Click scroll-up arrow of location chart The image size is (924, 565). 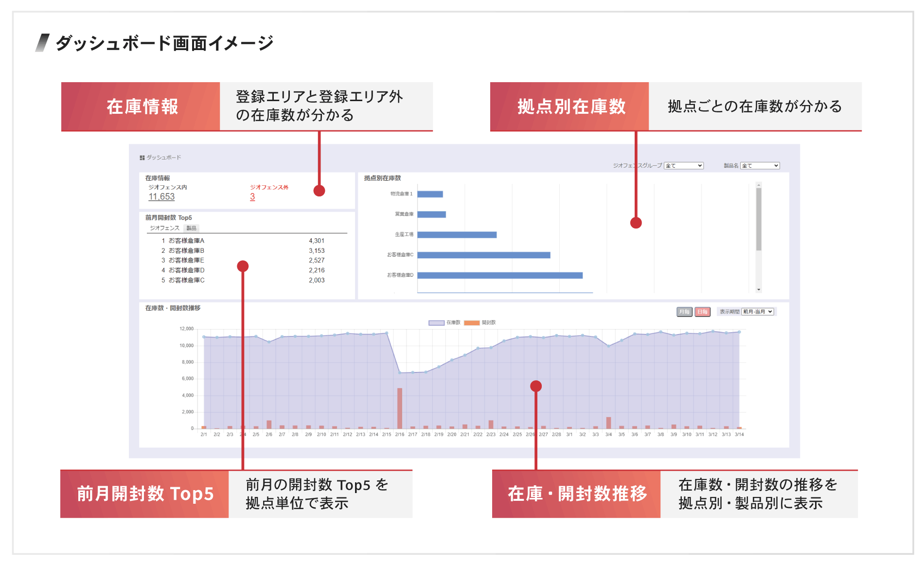[x=759, y=185]
